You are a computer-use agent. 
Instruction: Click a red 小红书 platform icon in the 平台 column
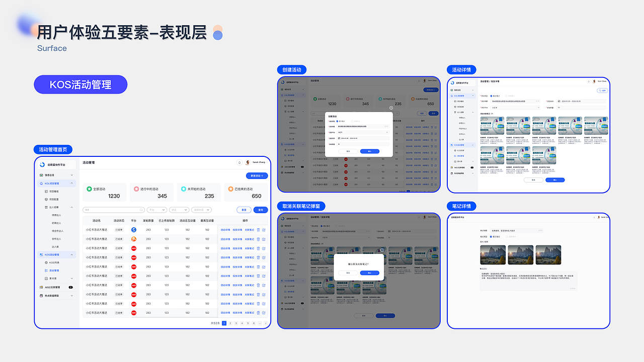click(x=133, y=248)
